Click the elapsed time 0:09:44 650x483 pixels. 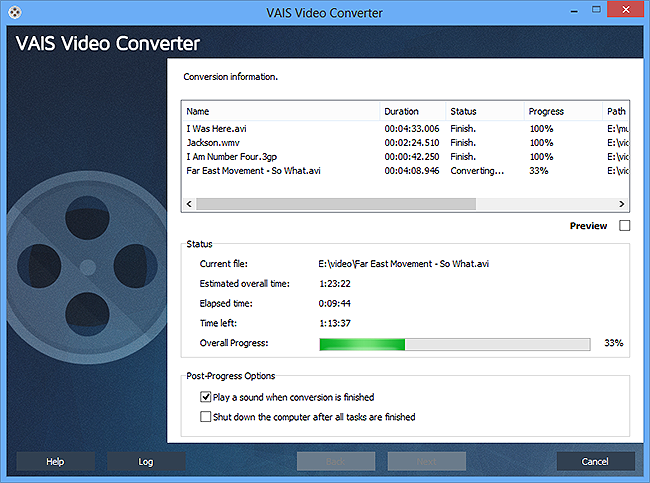(x=335, y=303)
